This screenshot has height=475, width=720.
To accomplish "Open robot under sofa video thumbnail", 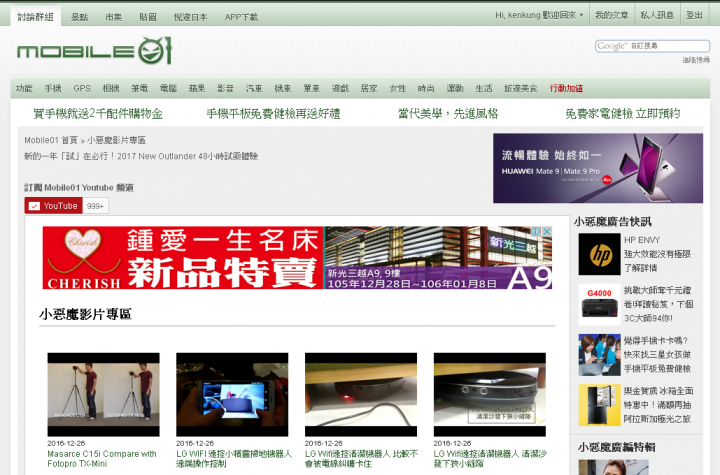I will pos(490,395).
